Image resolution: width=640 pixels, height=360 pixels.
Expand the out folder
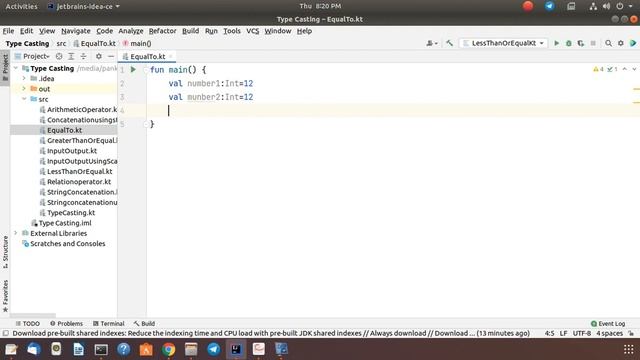(x=24, y=89)
